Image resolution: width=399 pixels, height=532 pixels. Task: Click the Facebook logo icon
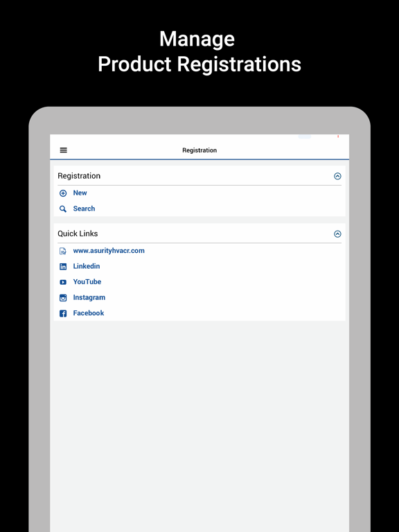pos(63,314)
